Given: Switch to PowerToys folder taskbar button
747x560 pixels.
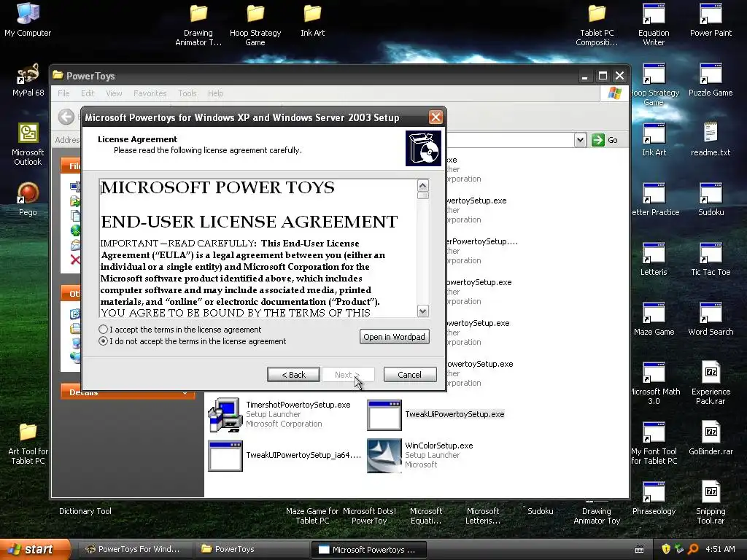Looking at the screenshot, I should (251, 550).
